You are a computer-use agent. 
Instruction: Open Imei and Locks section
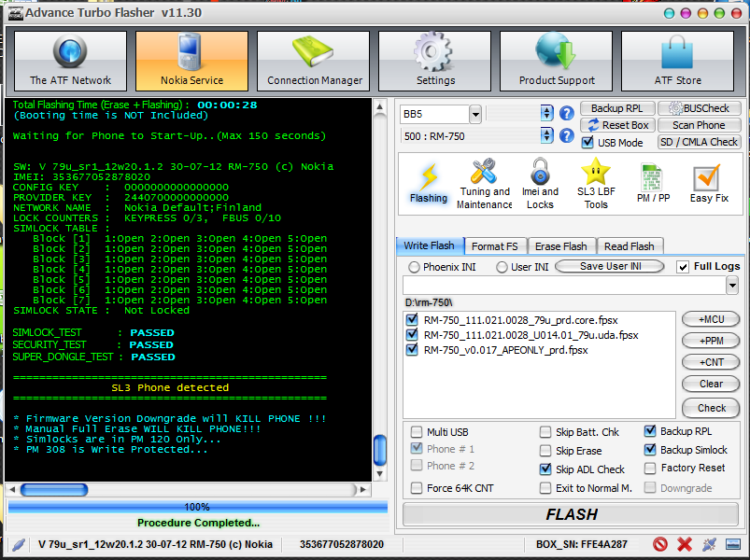[x=540, y=184]
